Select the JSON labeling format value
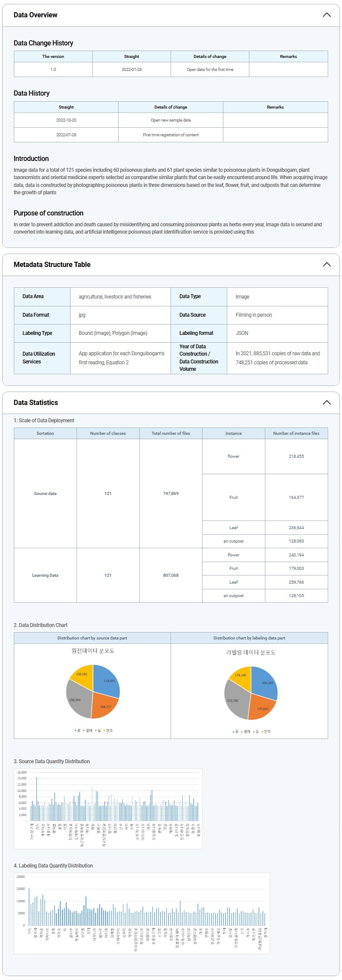This screenshot has width=342, height=980. pos(242,333)
